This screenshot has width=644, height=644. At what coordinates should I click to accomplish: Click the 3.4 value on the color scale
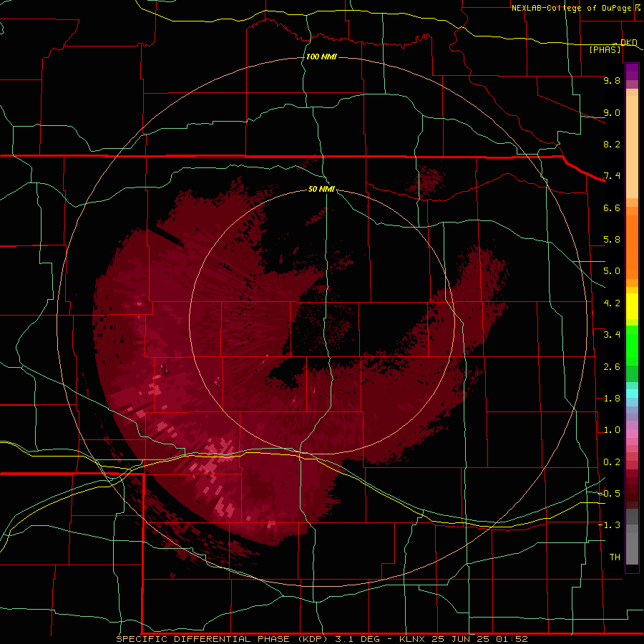point(612,335)
